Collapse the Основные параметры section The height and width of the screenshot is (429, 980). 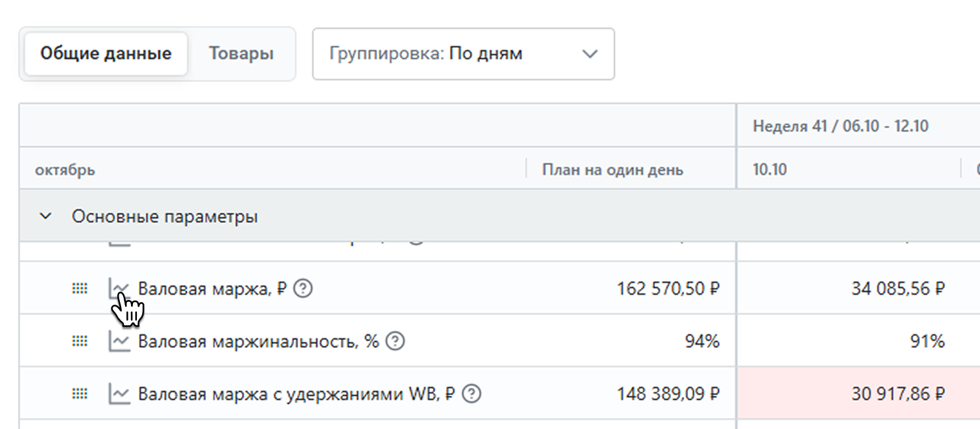[45, 216]
